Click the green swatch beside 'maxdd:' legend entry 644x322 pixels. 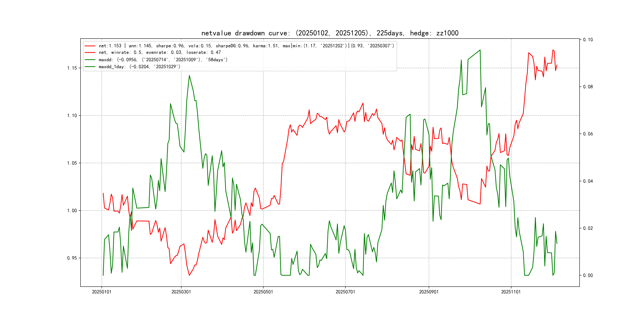point(90,60)
